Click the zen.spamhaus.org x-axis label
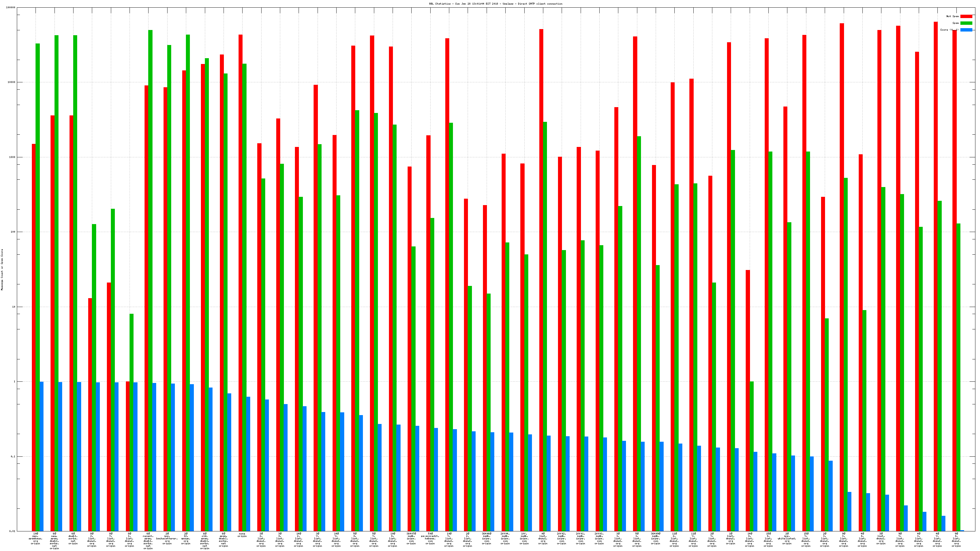This screenshot has height=551, width=980. point(36,538)
